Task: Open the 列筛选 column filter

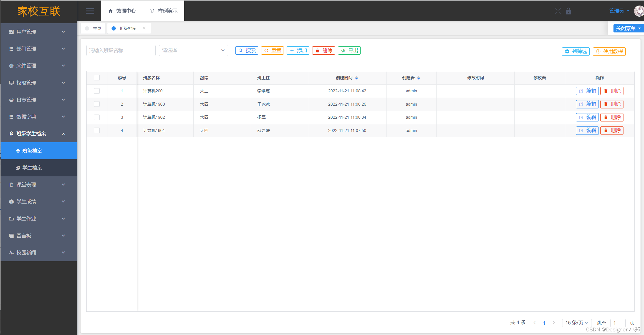Action: pyautogui.click(x=575, y=51)
